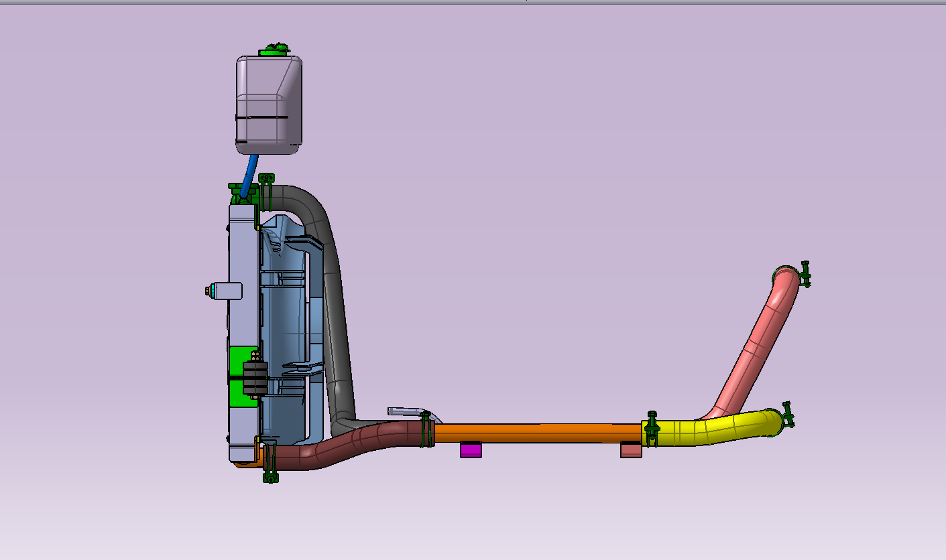Click the magenta block under the orange pipe
This screenshot has width=946, height=560.
tap(471, 449)
